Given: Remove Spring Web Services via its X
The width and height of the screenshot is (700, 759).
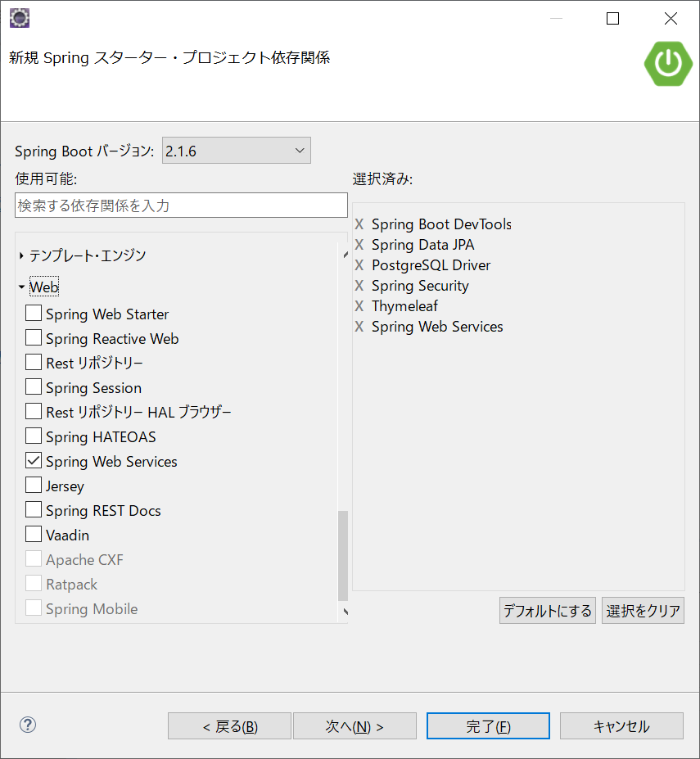Looking at the screenshot, I should pos(359,327).
